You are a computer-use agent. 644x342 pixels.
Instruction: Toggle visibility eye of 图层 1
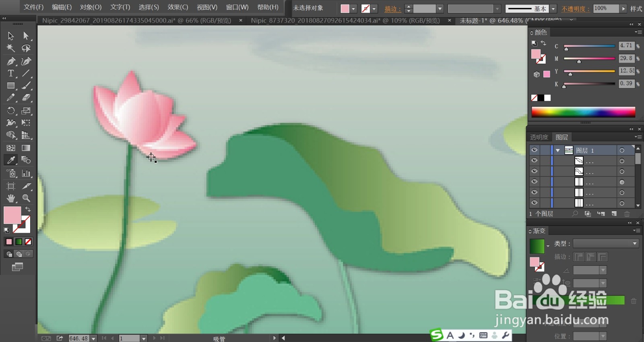pos(534,150)
